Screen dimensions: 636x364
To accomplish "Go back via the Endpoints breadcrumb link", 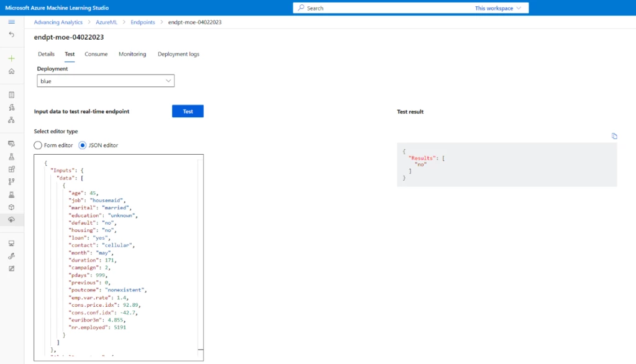I will coord(142,21).
